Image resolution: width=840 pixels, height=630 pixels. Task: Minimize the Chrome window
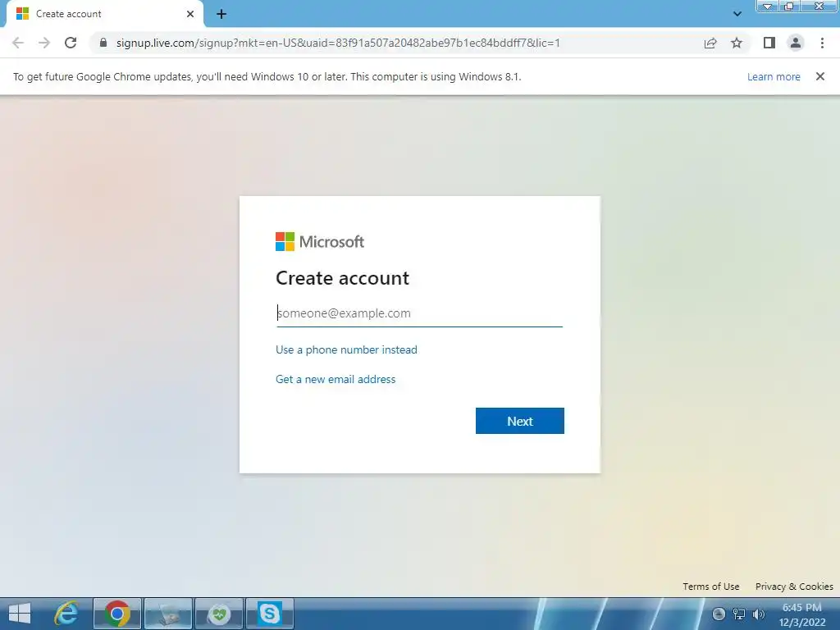767,7
